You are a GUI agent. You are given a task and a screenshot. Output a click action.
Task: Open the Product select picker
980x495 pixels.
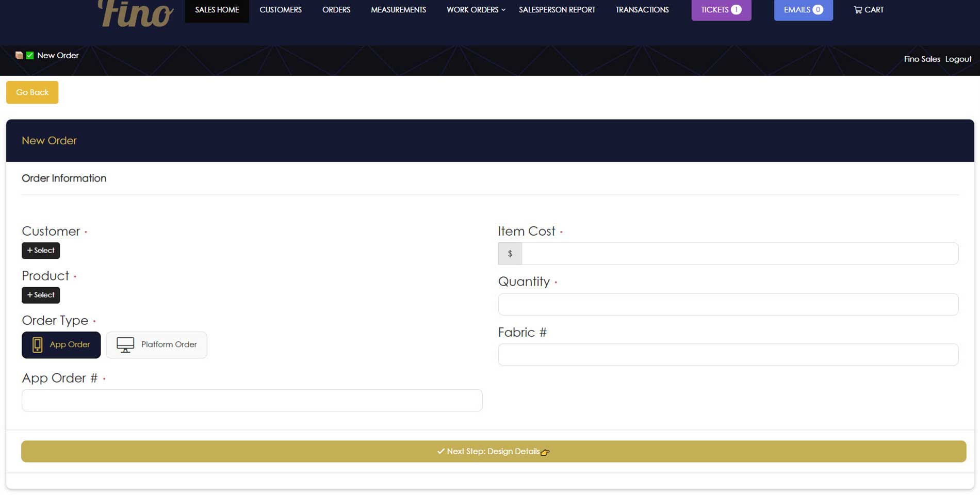41,295
